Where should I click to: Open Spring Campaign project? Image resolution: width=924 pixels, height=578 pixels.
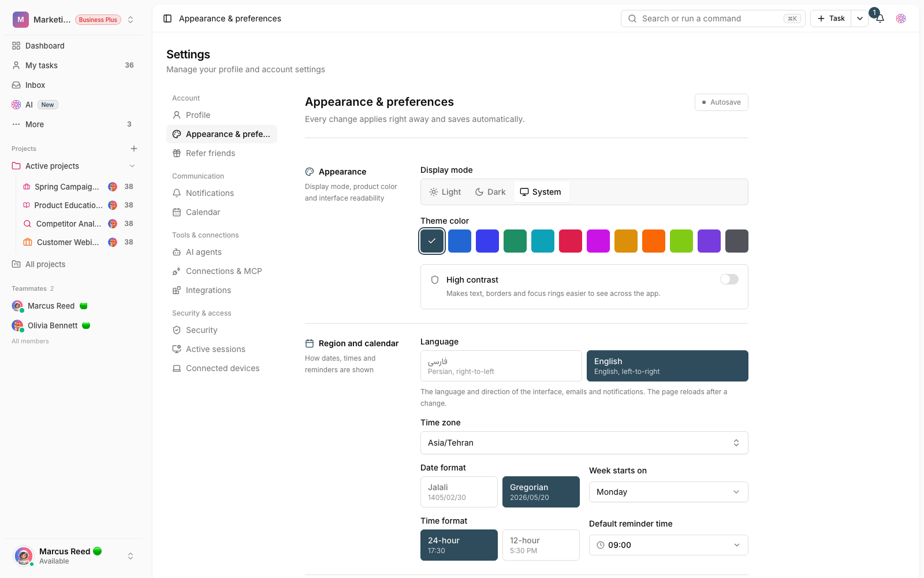pos(79,187)
